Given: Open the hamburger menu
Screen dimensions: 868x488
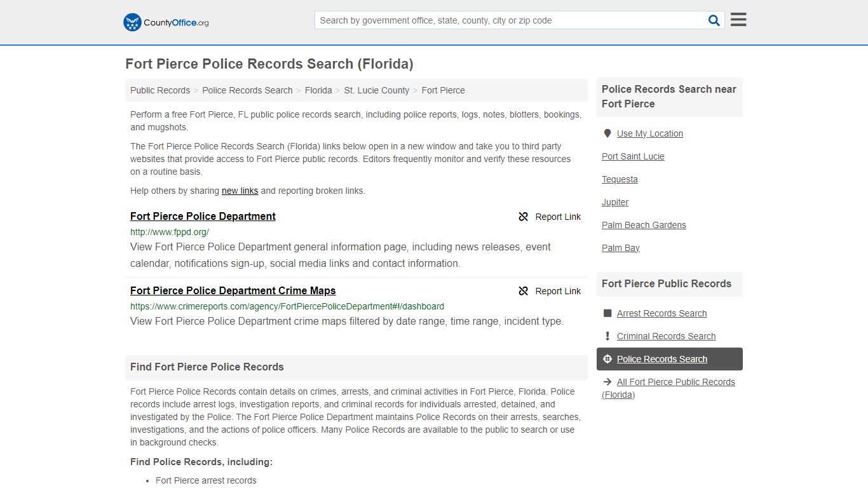Looking at the screenshot, I should (x=738, y=20).
